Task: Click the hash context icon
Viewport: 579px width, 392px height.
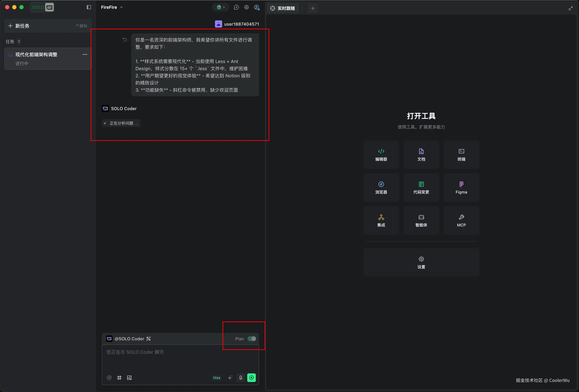Action: pyautogui.click(x=119, y=378)
